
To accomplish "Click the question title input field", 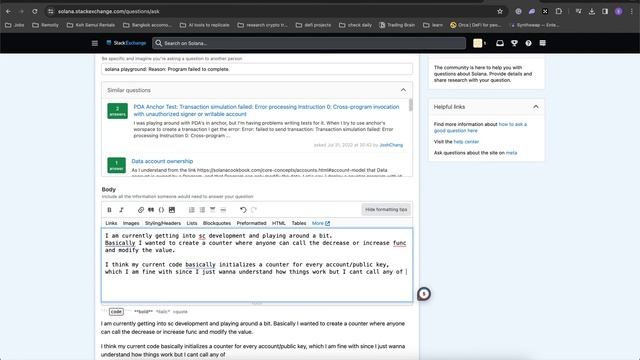I will point(257,69).
